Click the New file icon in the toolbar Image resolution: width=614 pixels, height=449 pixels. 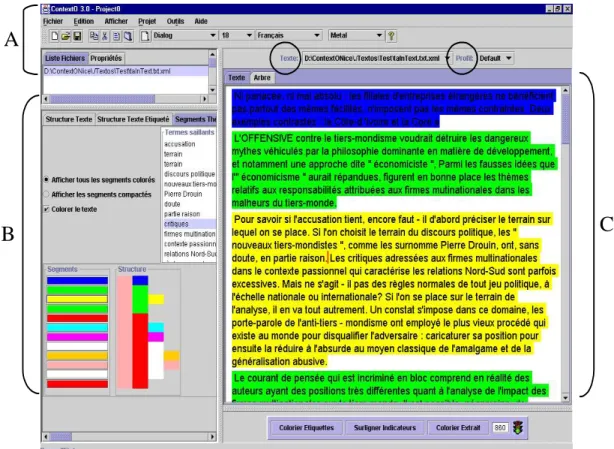54,36
